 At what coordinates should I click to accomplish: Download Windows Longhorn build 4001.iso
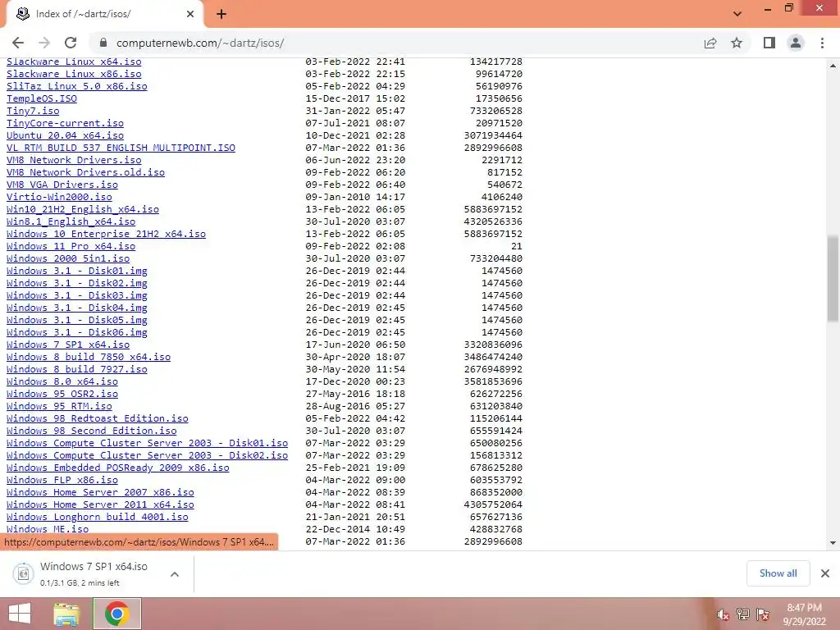pos(98,518)
